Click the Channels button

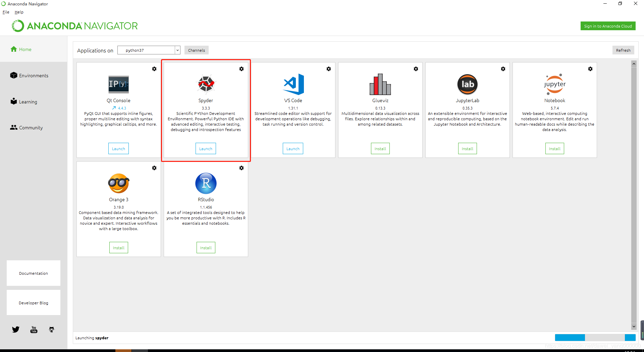pos(197,50)
